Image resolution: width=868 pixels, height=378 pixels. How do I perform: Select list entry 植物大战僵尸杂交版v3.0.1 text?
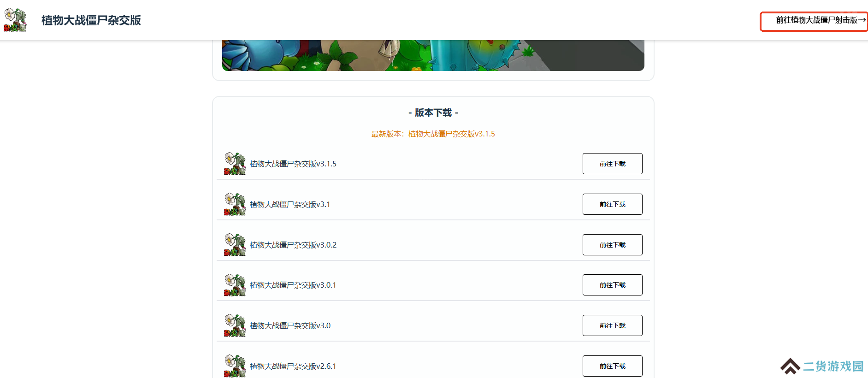tap(293, 285)
